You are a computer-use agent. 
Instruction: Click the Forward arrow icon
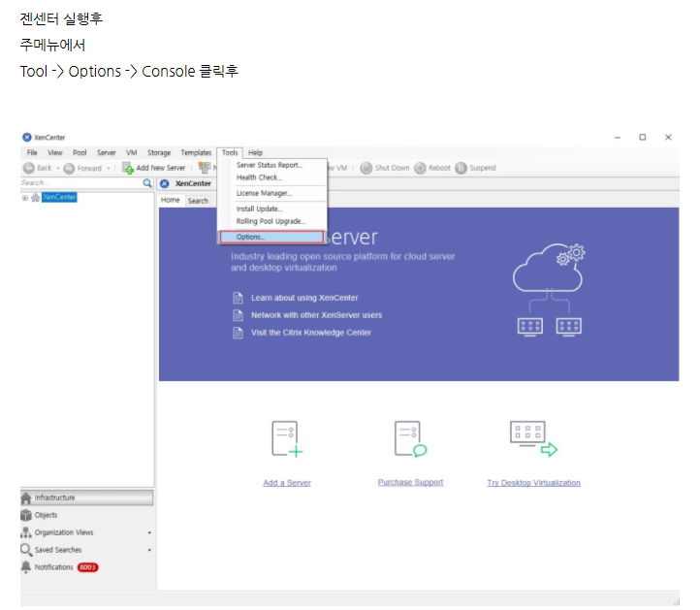[x=69, y=169]
